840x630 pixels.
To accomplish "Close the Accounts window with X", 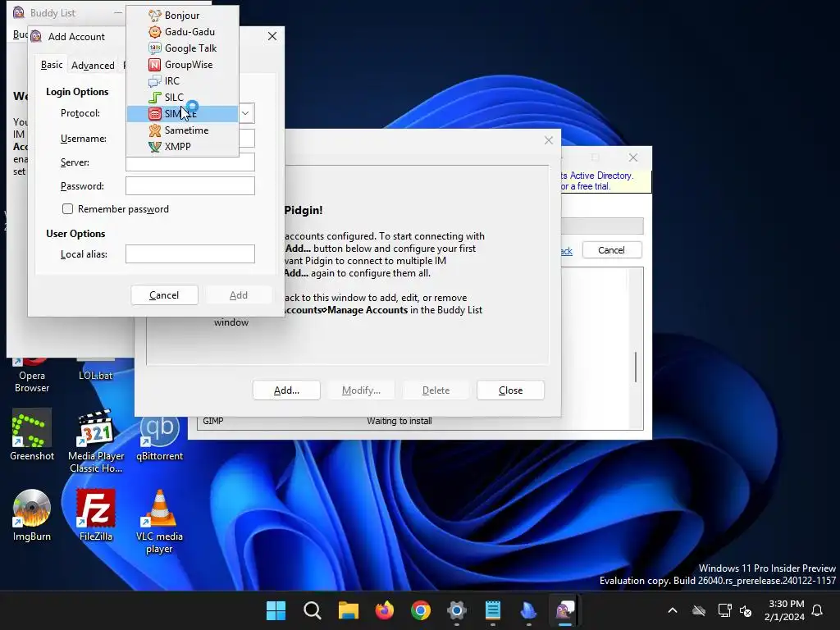I will click(x=549, y=140).
